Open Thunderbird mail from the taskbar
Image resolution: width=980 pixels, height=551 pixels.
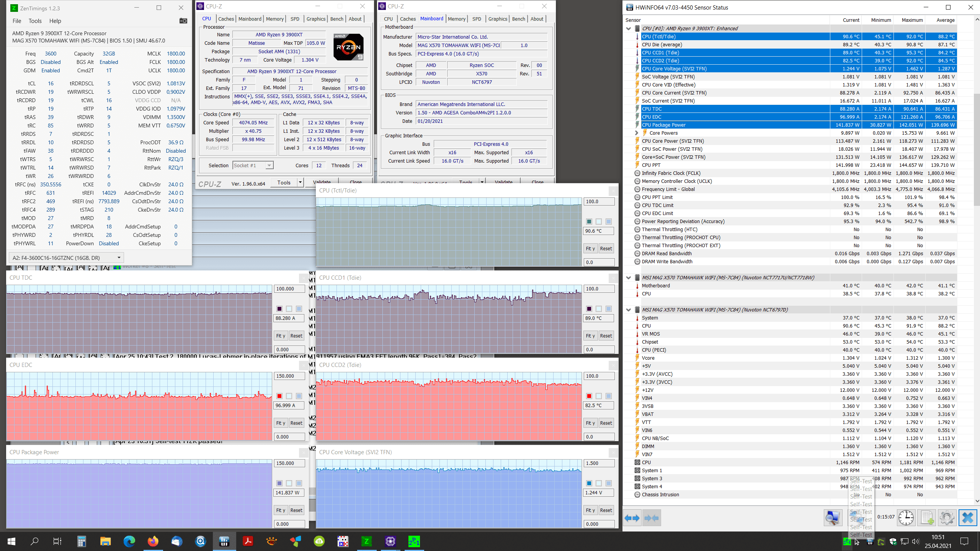click(176, 541)
